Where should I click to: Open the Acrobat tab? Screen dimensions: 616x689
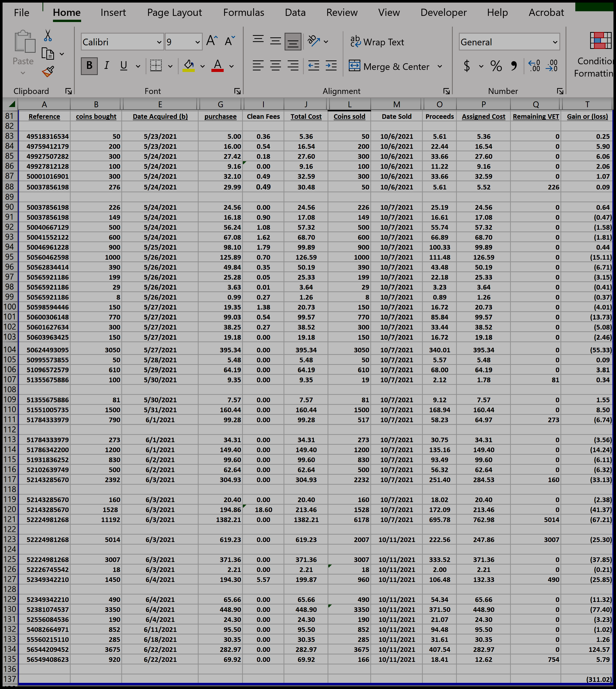[546, 13]
